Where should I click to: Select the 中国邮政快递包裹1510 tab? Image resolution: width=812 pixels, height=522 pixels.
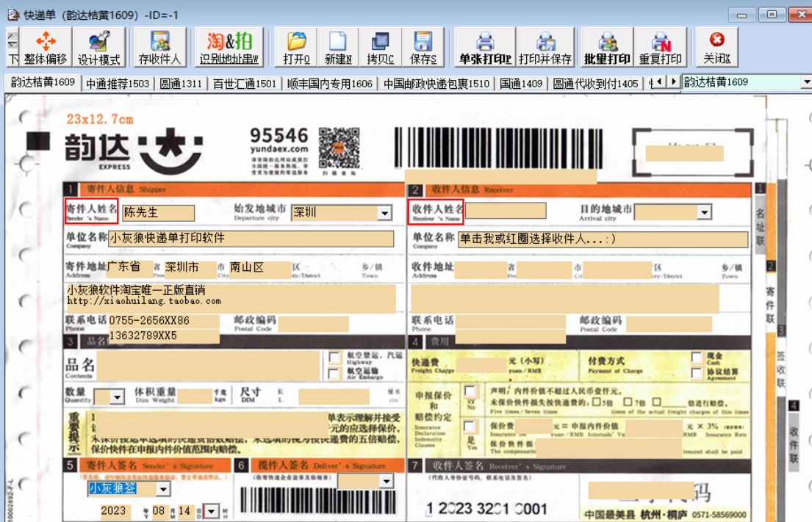pos(436,83)
